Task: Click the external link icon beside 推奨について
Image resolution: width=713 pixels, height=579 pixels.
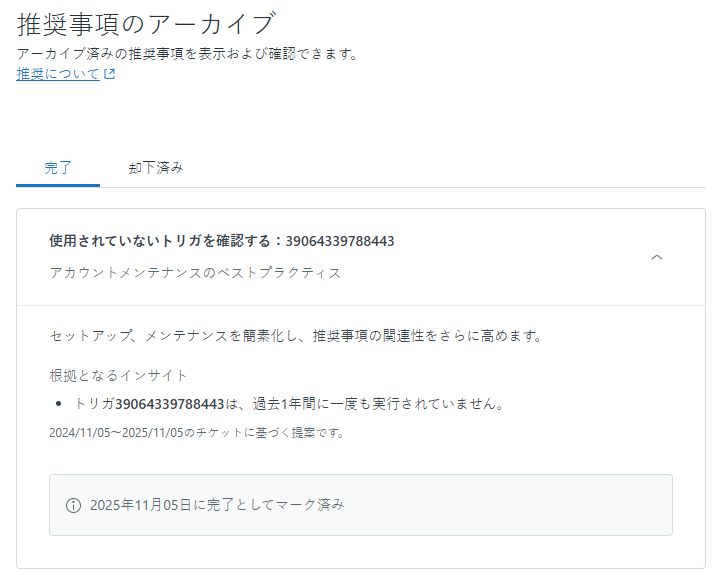Action: click(x=110, y=74)
